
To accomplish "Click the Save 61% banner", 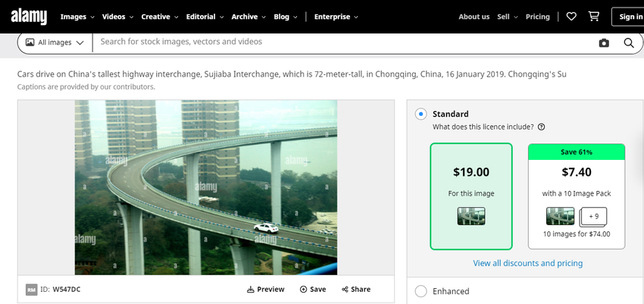I will click(577, 152).
